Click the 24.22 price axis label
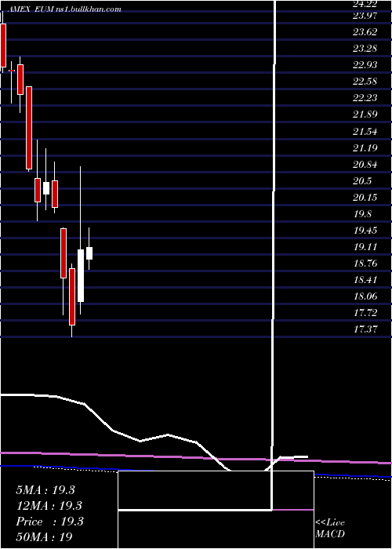Viewport: 392px width, 549px height. tap(365, 4)
